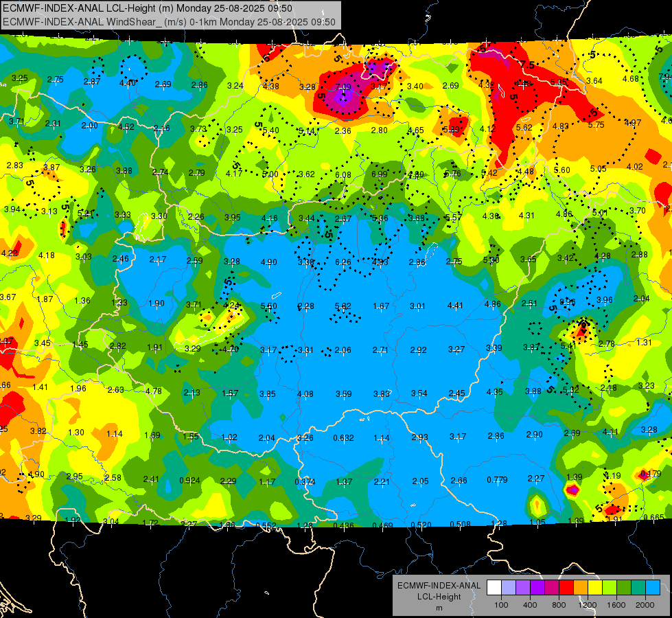This screenshot has height=618, width=672.
Task: Click the 0.665 value at the bottom edge
Action: click(654, 517)
